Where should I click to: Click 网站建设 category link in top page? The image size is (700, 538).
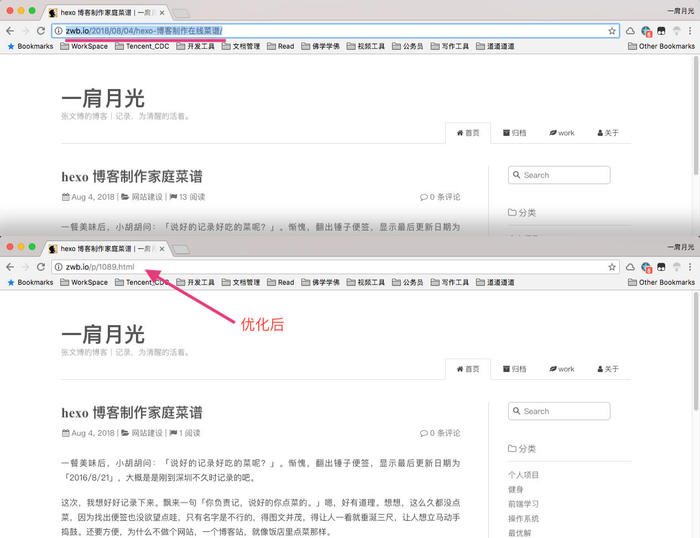coord(147,197)
